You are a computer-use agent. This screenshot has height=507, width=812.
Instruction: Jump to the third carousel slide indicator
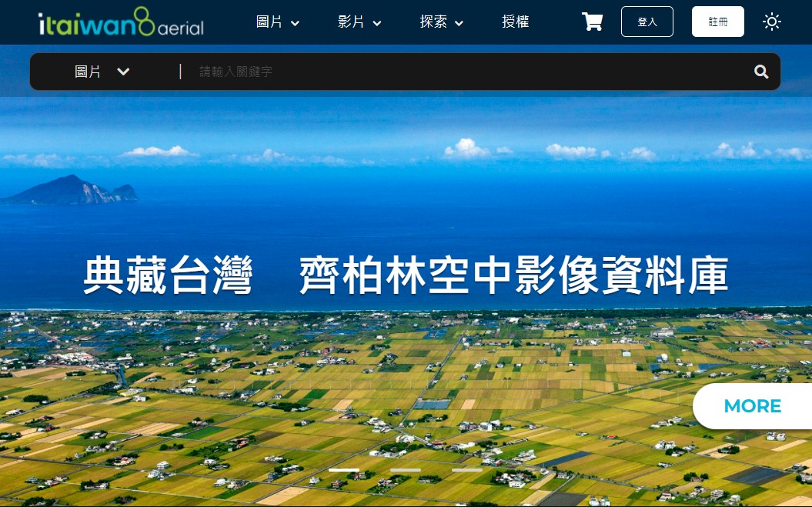[466, 469]
